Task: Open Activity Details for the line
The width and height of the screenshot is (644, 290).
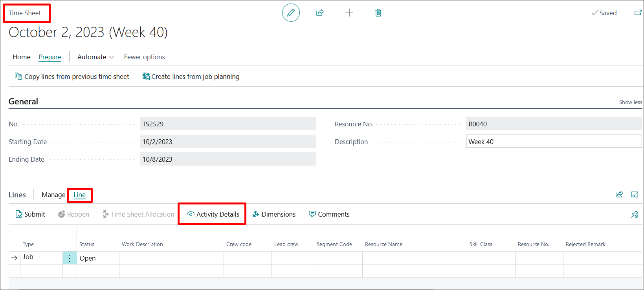Action: click(x=213, y=214)
